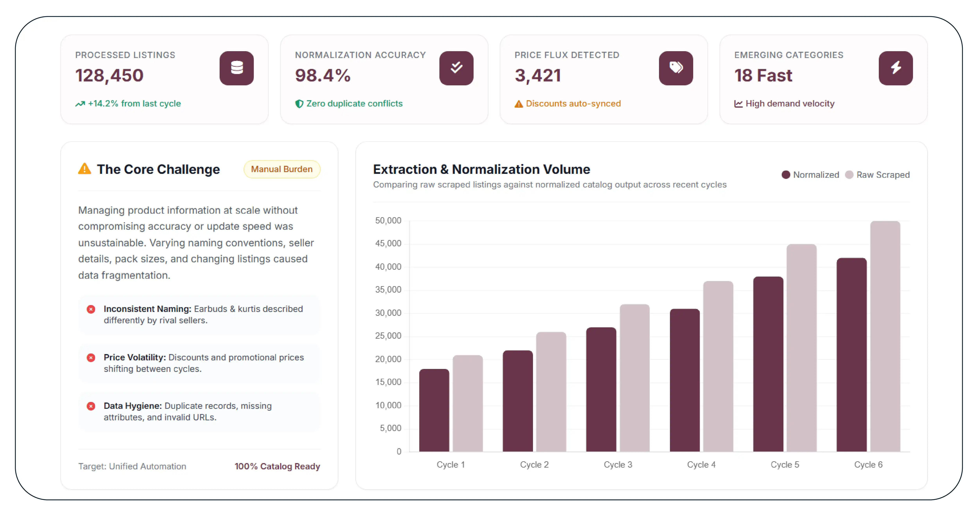Toggle the Normalized series in chart legend

810,175
